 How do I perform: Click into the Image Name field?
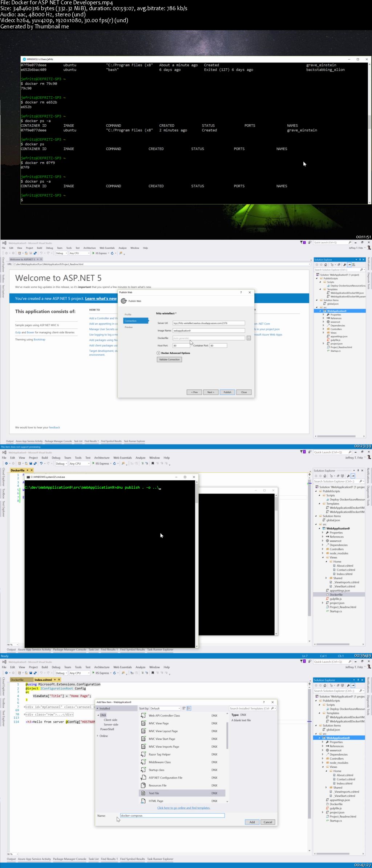coord(209,331)
